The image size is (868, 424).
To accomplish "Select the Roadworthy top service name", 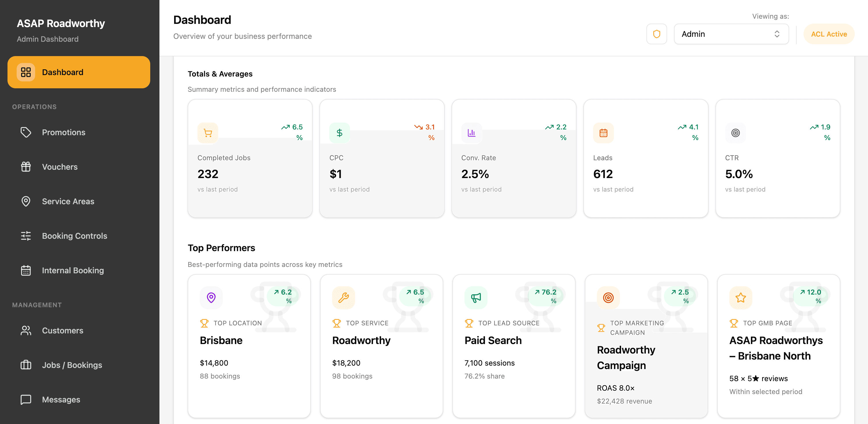I will point(361,341).
